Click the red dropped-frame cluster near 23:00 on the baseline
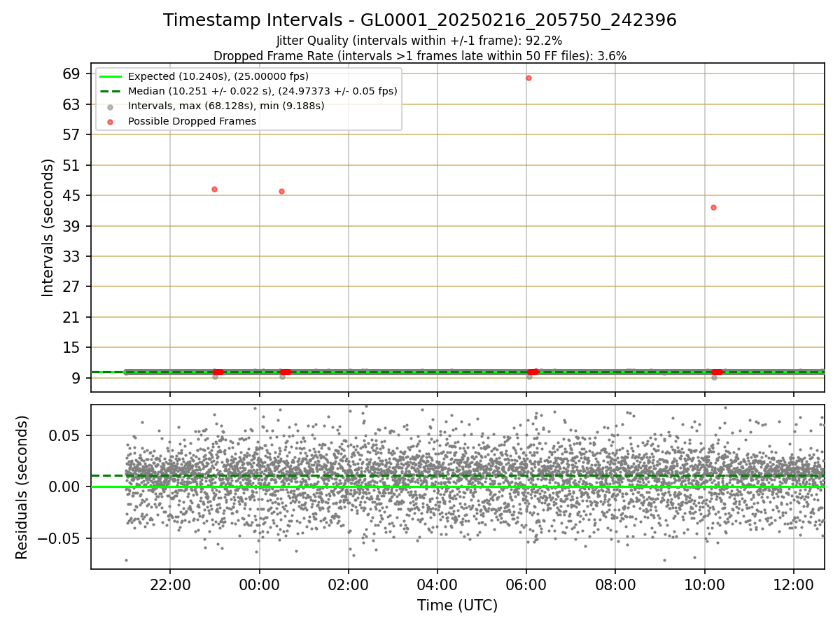This screenshot has height=630, width=840. [x=218, y=372]
